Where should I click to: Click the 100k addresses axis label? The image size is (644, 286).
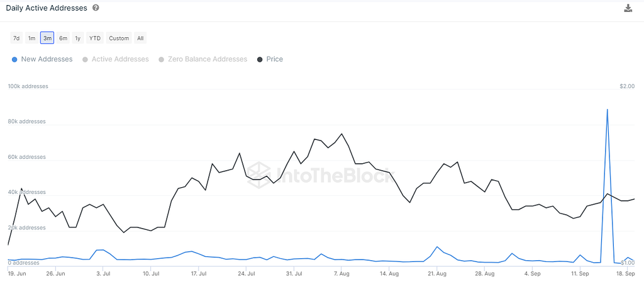click(x=28, y=86)
